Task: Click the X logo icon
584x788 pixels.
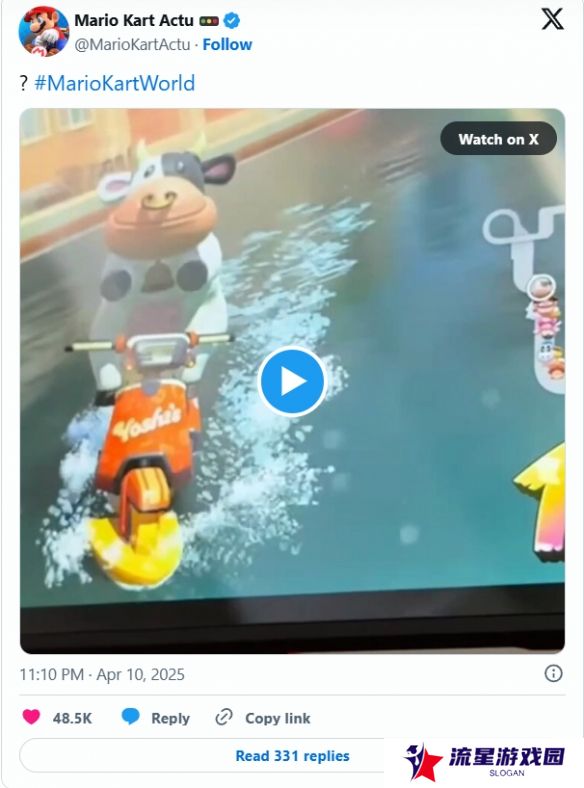Action: click(552, 20)
